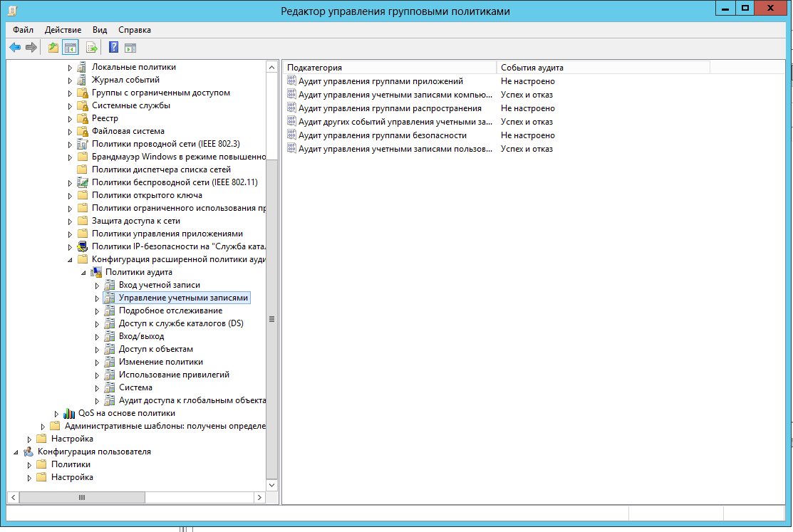Screen dimensions: 793x532
Task: Click icon next to Локальные политики
Action: click(83, 67)
